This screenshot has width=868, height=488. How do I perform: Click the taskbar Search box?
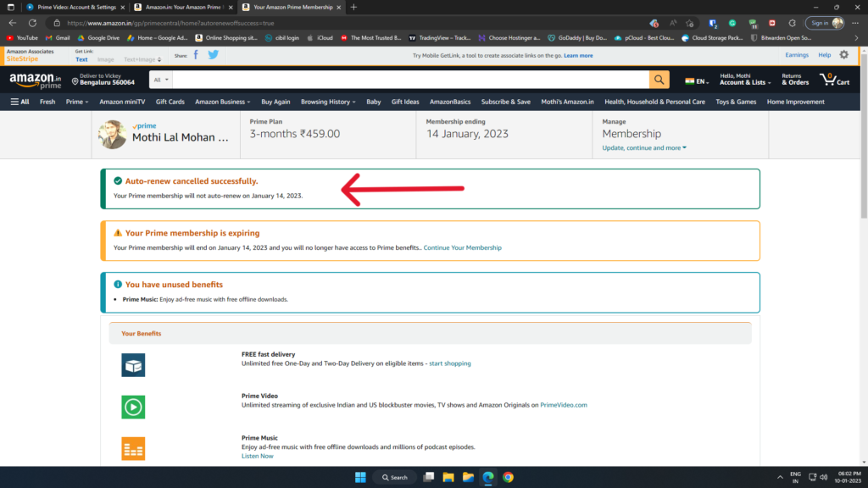[x=395, y=477]
